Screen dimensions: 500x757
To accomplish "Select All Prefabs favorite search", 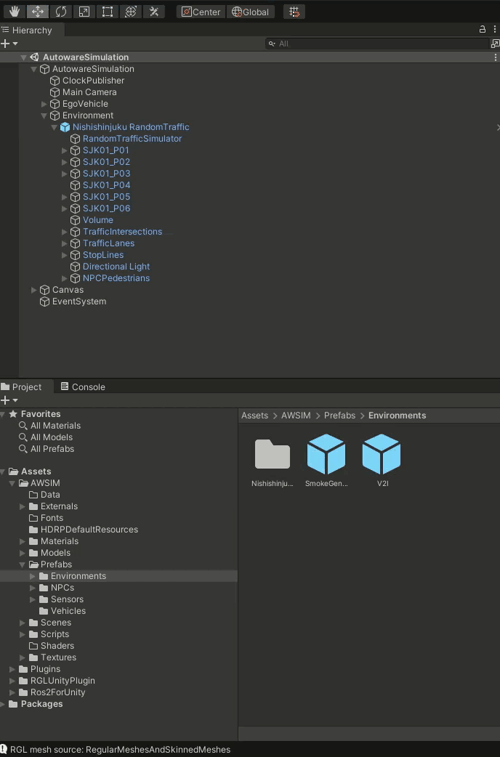I will pos(52,449).
